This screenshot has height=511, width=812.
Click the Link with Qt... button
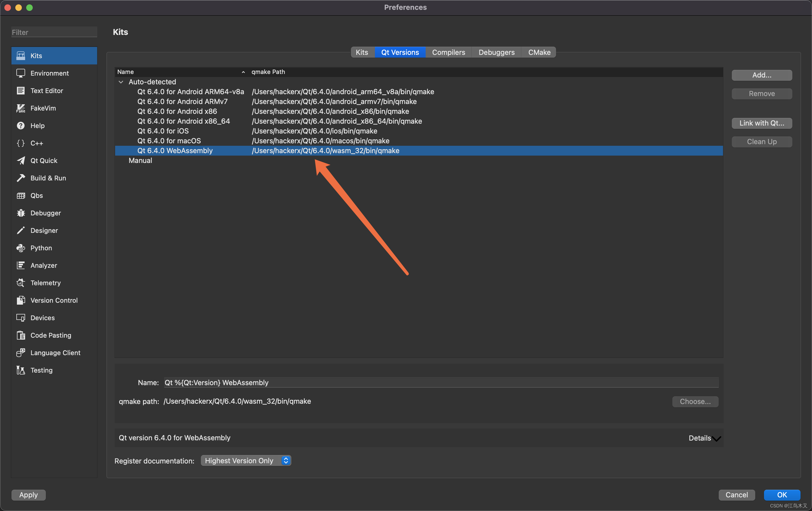[762, 123]
